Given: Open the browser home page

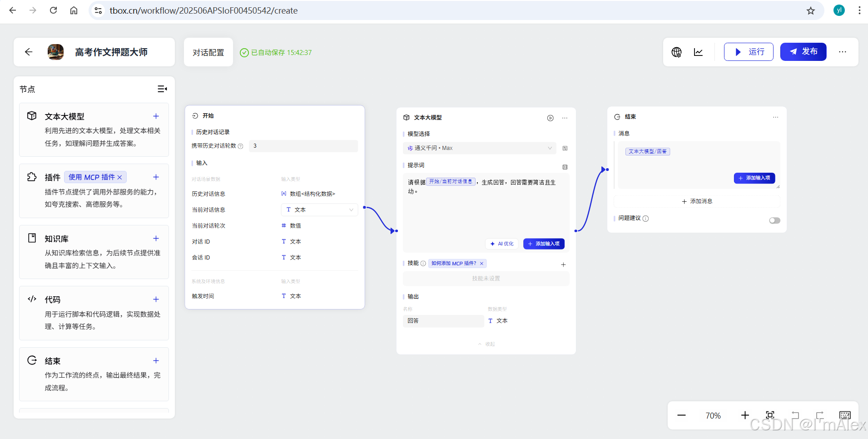Looking at the screenshot, I should [74, 10].
